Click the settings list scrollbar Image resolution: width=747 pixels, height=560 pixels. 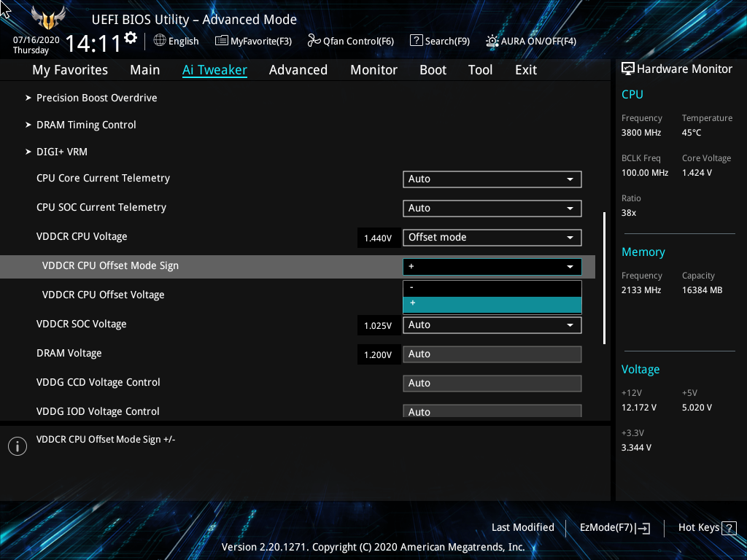pos(604,278)
